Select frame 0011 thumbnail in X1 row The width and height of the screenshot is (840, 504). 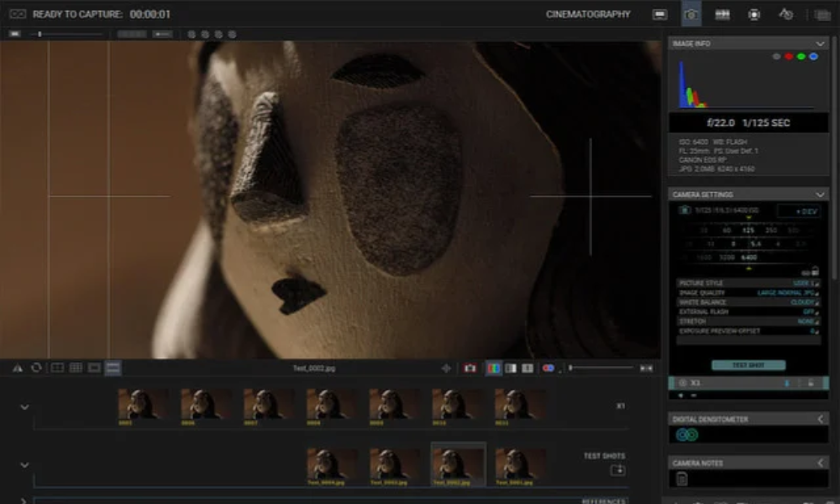point(520,407)
